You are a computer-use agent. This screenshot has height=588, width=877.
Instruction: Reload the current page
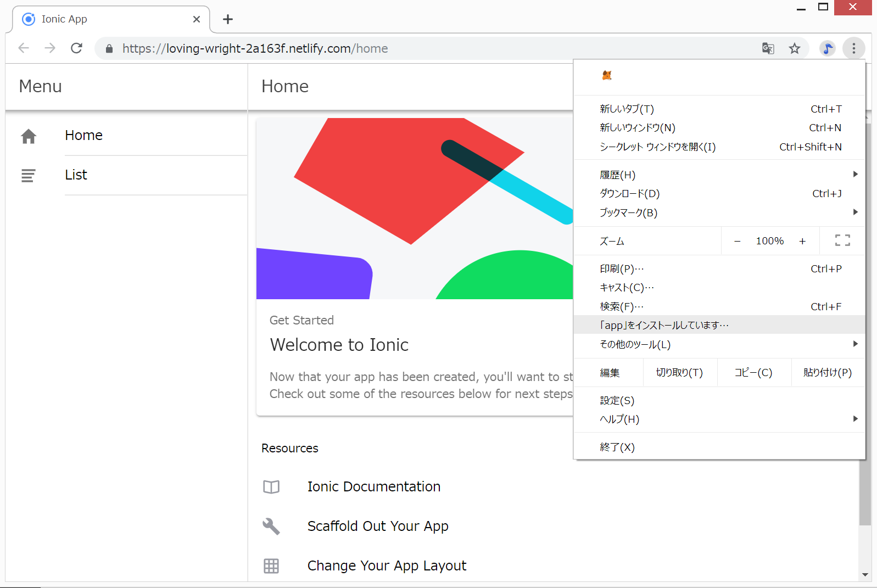77,48
